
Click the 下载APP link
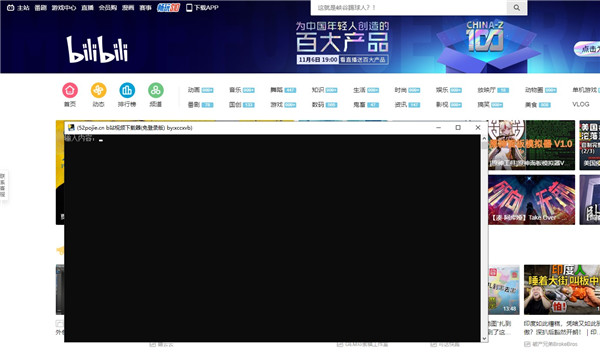(x=206, y=8)
